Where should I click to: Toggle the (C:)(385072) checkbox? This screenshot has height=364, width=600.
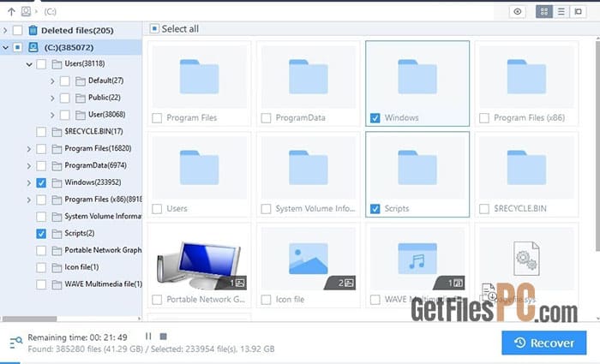[x=18, y=47]
